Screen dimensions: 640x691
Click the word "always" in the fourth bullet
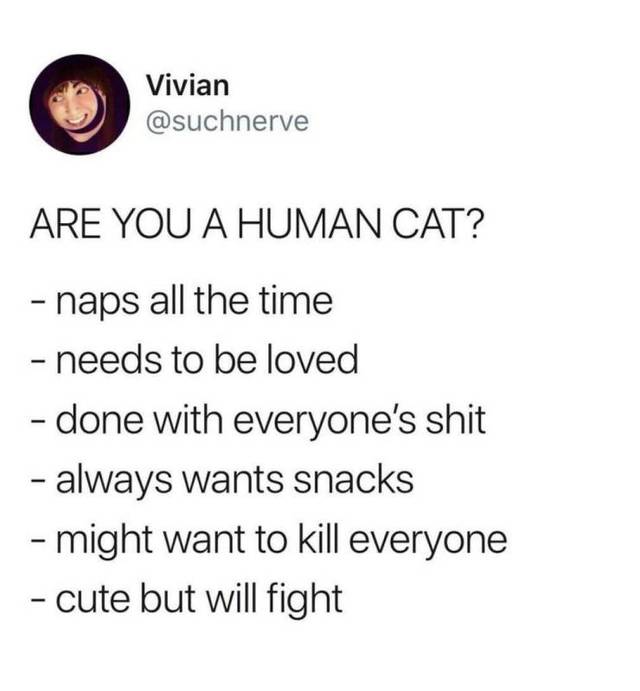(x=114, y=481)
